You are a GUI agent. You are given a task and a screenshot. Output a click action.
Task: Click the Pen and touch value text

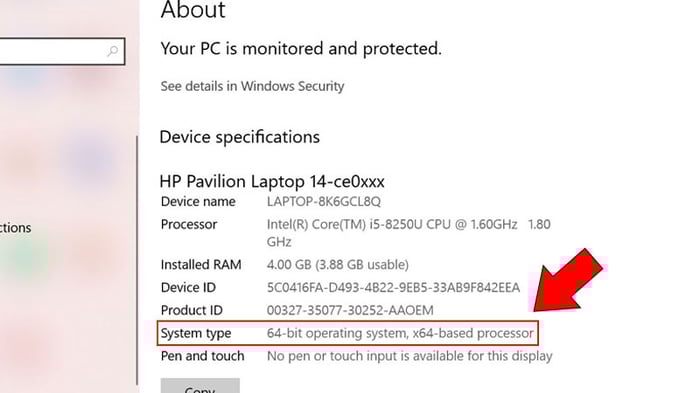(409, 356)
